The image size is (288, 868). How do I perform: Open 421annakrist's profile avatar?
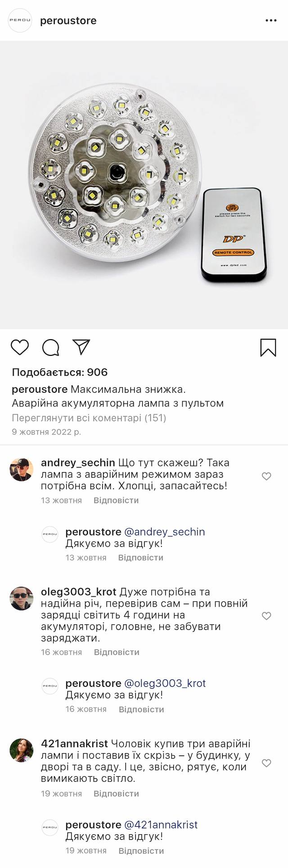pyautogui.click(x=22, y=750)
